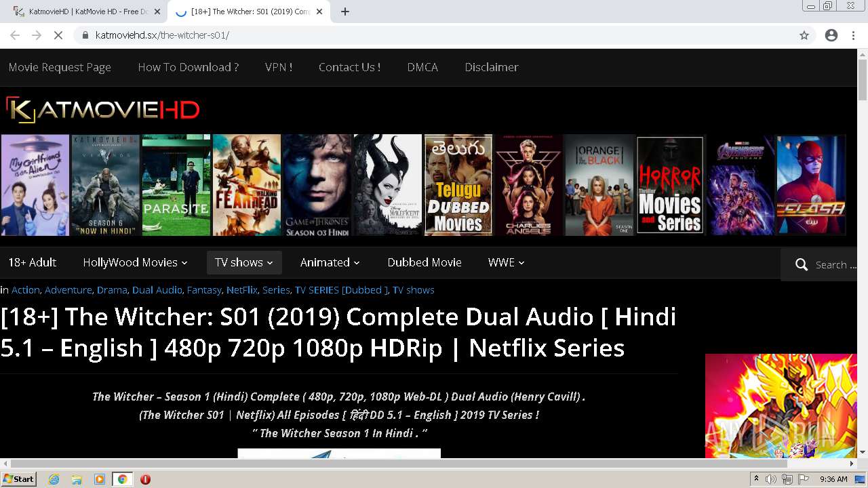
Task: Expand the Animated dropdown
Action: click(x=330, y=262)
